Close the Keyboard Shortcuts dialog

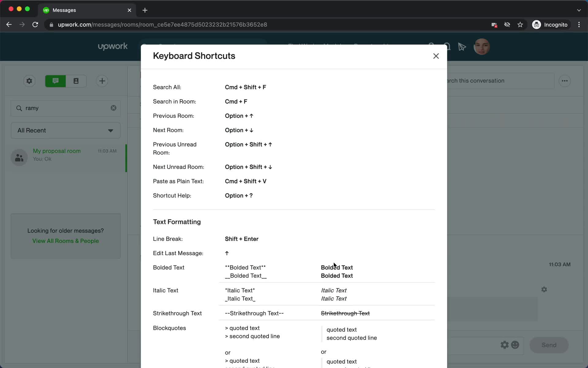click(436, 56)
